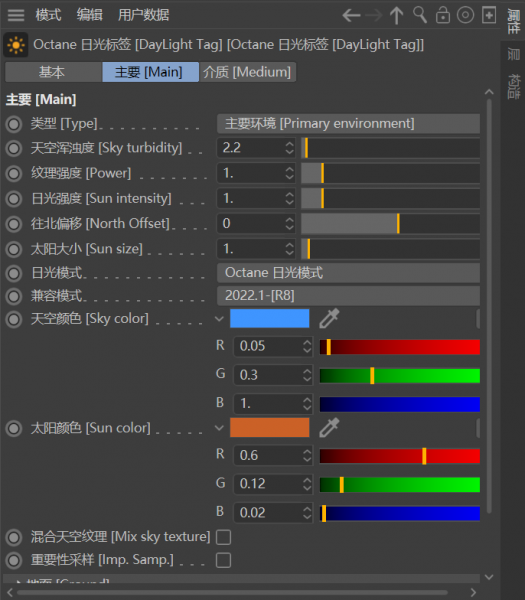Open the 属性 side panel tab

513,21
